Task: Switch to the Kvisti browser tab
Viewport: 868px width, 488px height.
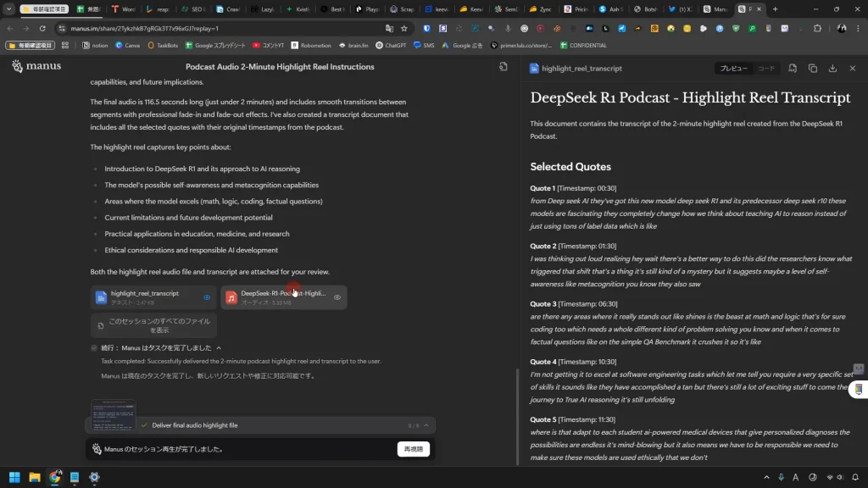Action: [298, 8]
